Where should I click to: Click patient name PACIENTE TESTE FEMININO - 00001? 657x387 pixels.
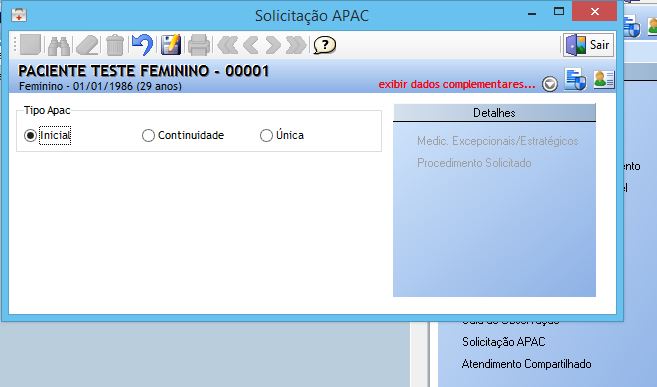tap(144, 71)
